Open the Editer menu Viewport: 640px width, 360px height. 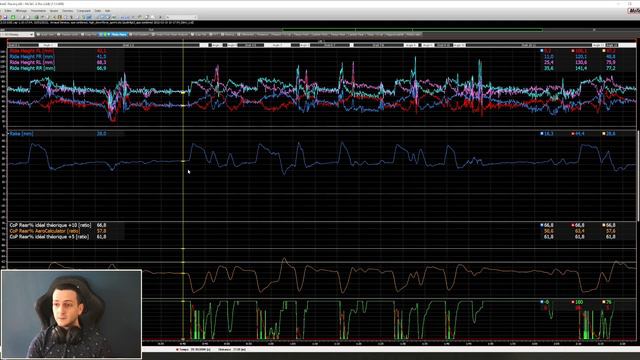tap(8, 11)
